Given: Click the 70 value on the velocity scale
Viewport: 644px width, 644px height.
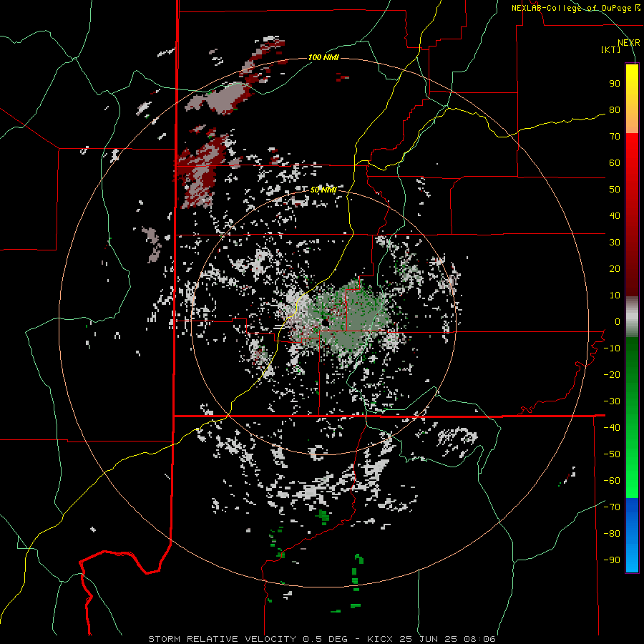Looking at the screenshot, I should coord(615,137).
